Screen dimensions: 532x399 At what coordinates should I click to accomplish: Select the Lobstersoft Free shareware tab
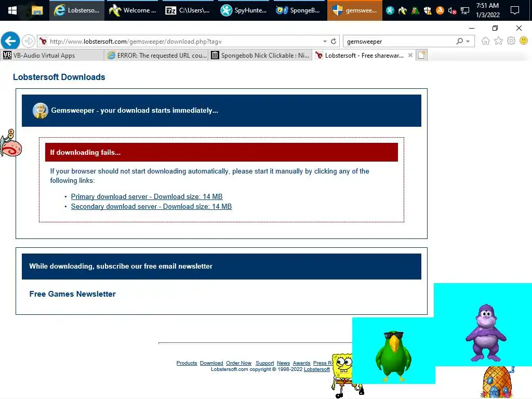pyautogui.click(x=364, y=55)
